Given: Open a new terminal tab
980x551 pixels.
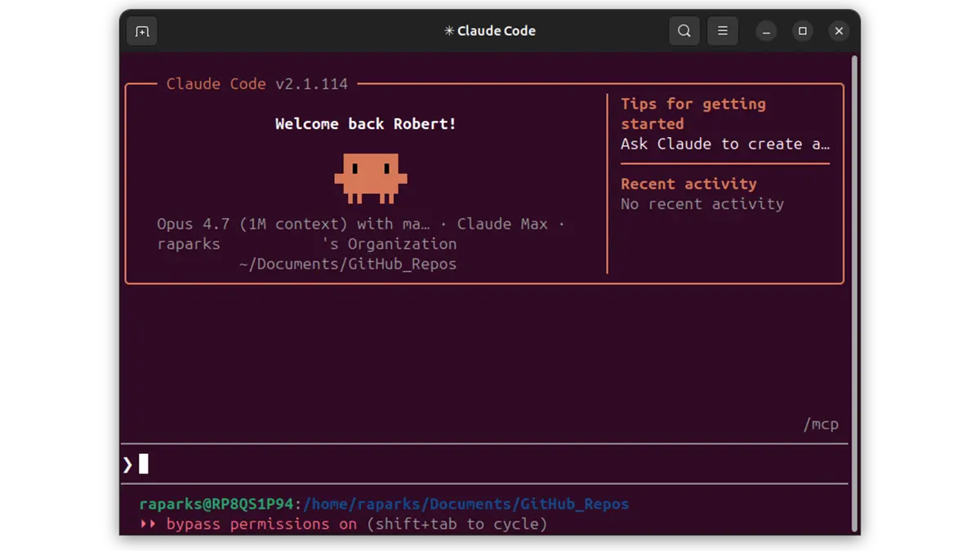Looking at the screenshot, I should 142,31.
